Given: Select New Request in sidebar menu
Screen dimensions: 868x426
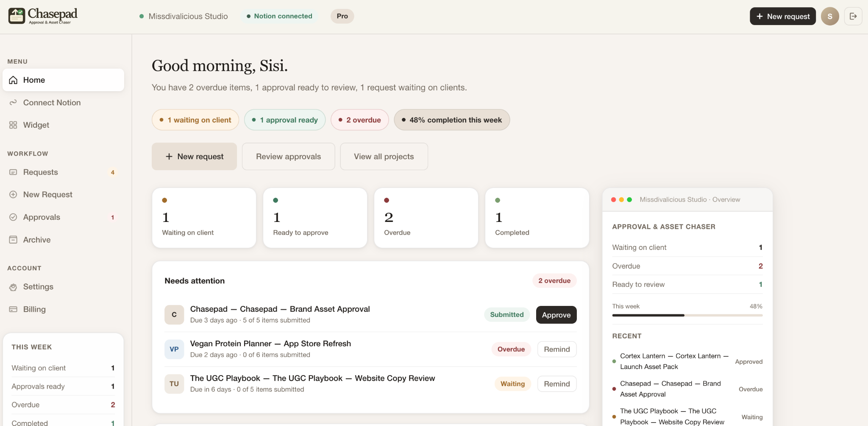Looking at the screenshot, I should (63, 194).
